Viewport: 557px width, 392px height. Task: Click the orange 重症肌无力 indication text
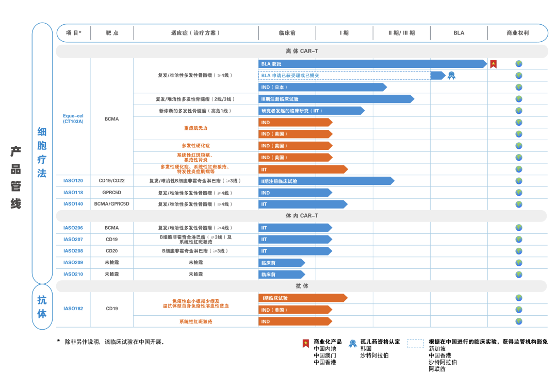tap(196, 128)
